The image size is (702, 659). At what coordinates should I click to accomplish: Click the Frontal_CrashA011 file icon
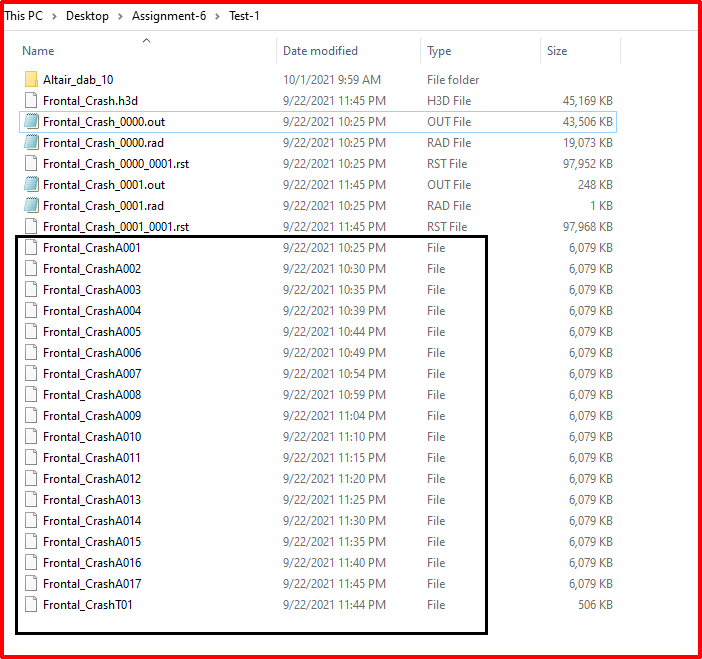coord(31,458)
